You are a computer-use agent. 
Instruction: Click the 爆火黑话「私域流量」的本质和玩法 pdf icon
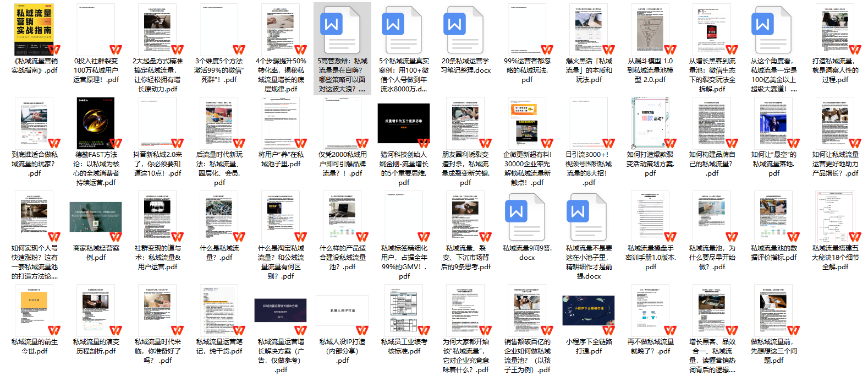[x=589, y=29]
